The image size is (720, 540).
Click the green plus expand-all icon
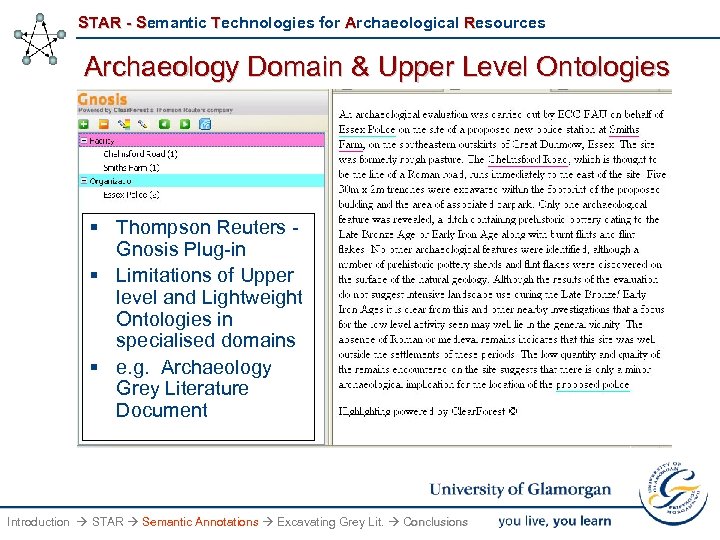pos(84,124)
